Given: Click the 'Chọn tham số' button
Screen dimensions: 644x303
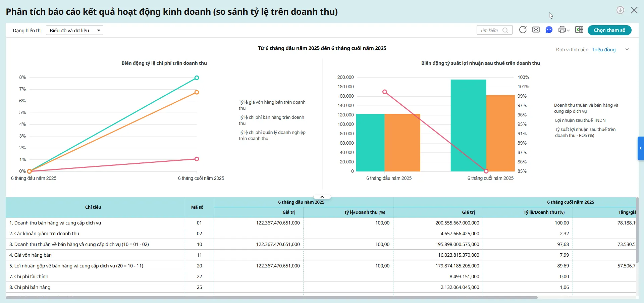Looking at the screenshot, I should tap(609, 30).
